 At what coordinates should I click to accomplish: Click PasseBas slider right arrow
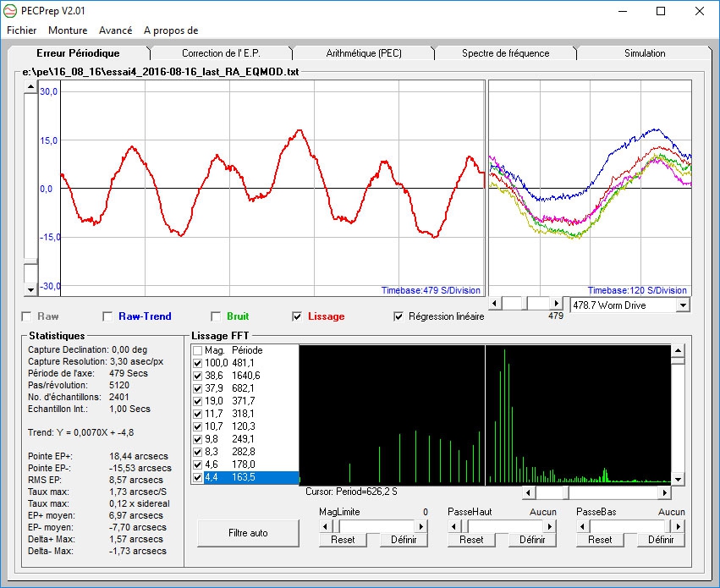[679, 526]
